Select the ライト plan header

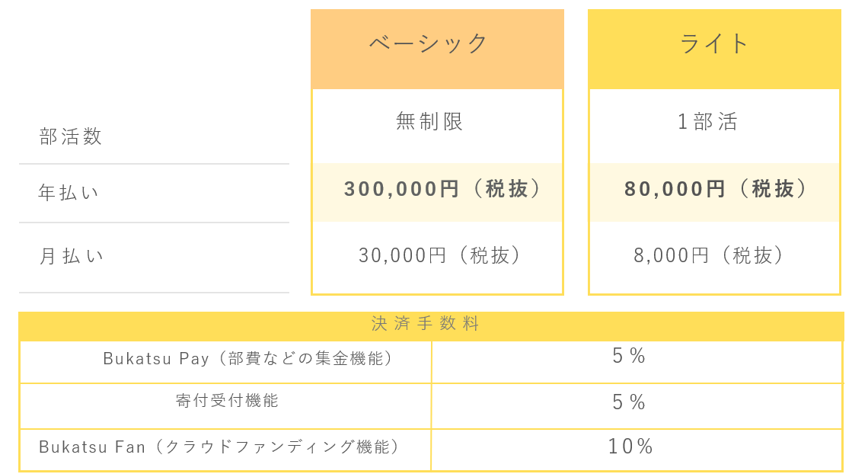714,43
